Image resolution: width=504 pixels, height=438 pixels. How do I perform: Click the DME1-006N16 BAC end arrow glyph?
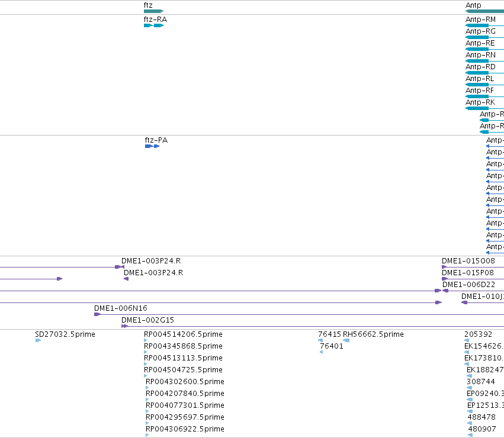(97, 314)
